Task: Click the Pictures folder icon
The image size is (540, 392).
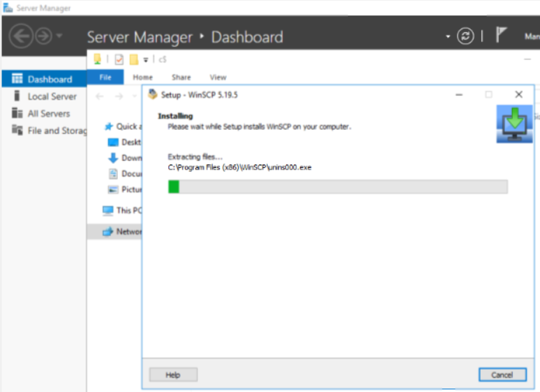Action: click(x=113, y=189)
